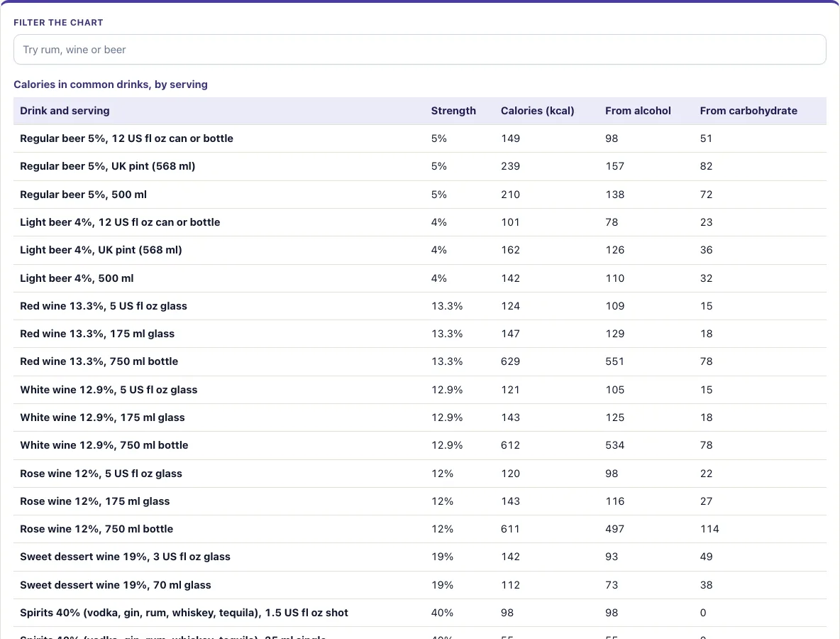Select "White wine 12.9%, 175 ml glass"
Screen dimensions: 840x639
102,417
